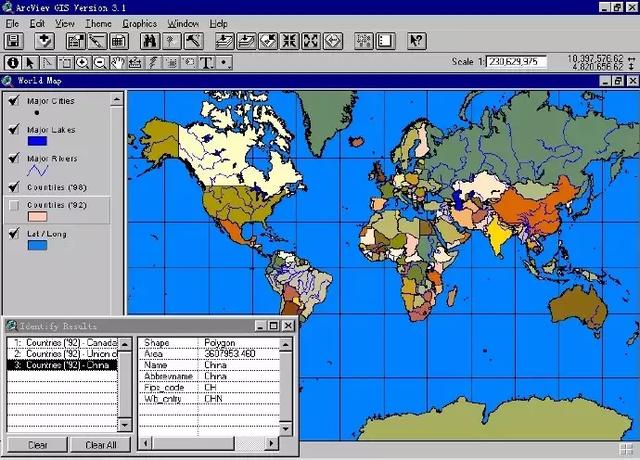Toggle the Major Cities layer checkbox
640x460 pixels.
[x=13, y=100]
